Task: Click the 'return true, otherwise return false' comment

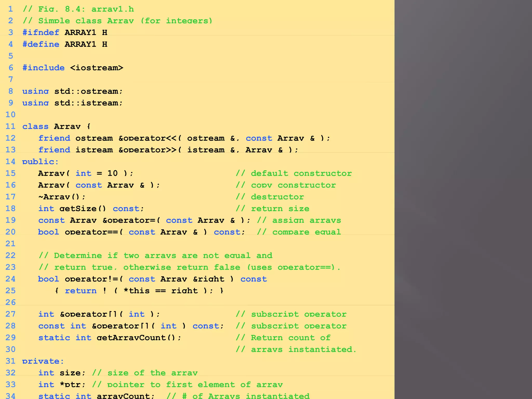Action: pos(189,267)
